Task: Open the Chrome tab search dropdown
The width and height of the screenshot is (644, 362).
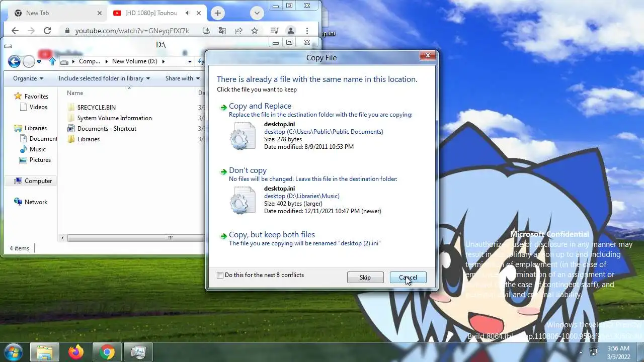Action: click(257, 13)
